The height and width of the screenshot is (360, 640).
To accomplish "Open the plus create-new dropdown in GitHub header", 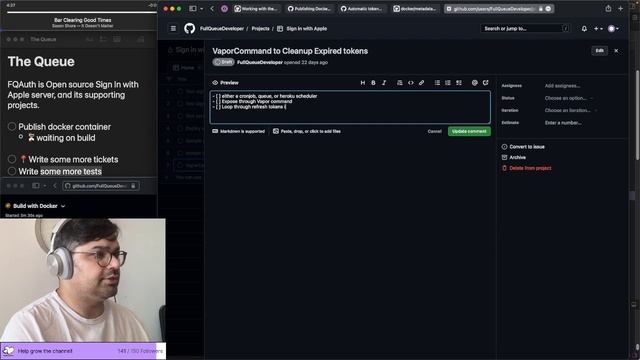I will [598, 29].
